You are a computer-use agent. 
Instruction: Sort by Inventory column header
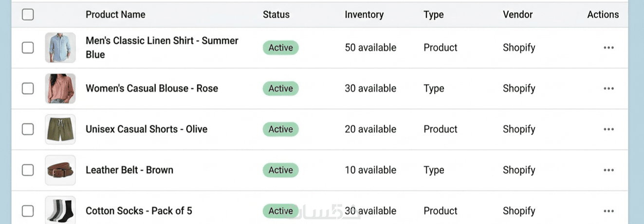point(364,15)
